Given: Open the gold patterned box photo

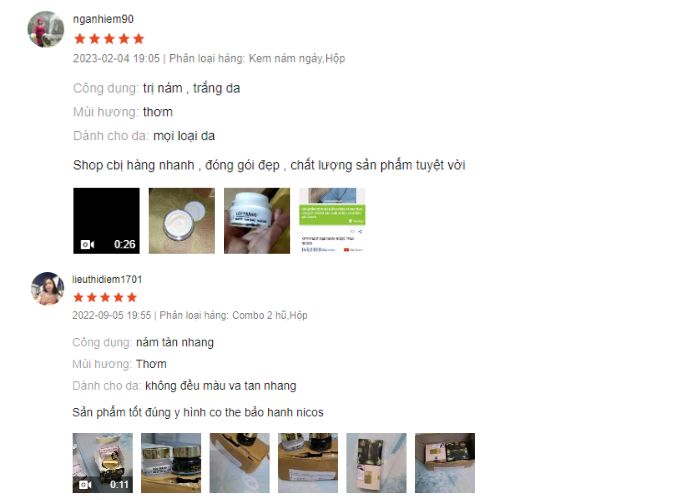Looking at the screenshot, I should (x=376, y=462).
